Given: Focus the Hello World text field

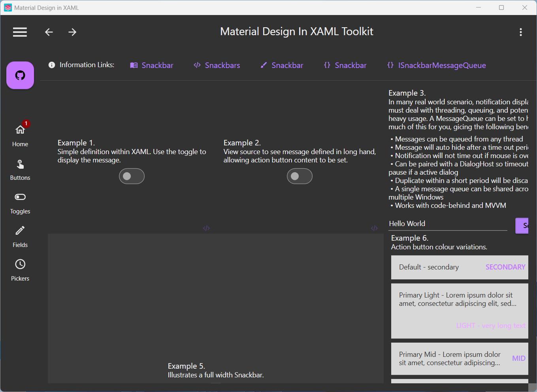Looking at the screenshot, I should click(x=448, y=224).
